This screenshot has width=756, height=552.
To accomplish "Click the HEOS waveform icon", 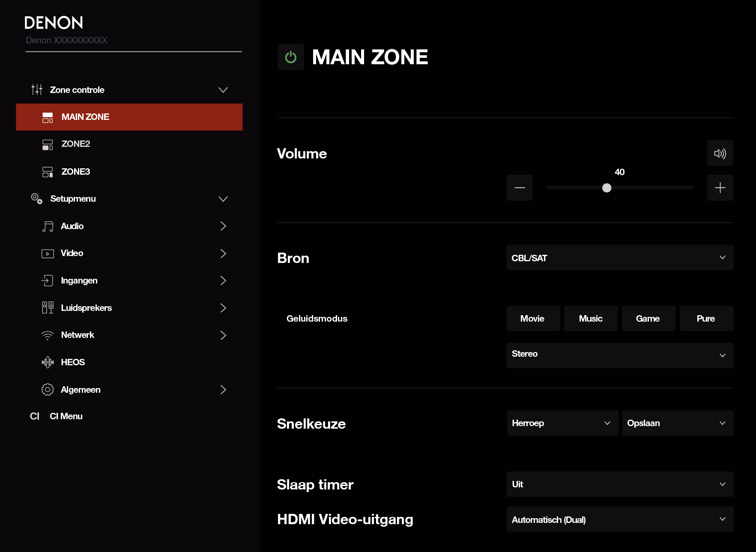I will [x=48, y=362].
